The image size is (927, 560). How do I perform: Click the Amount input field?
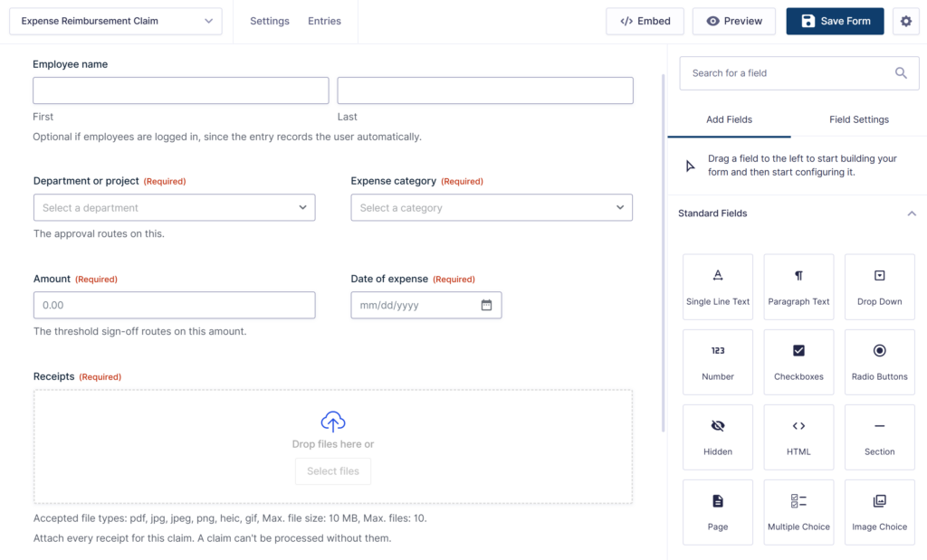pyautogui.click(x=175, y=306)
